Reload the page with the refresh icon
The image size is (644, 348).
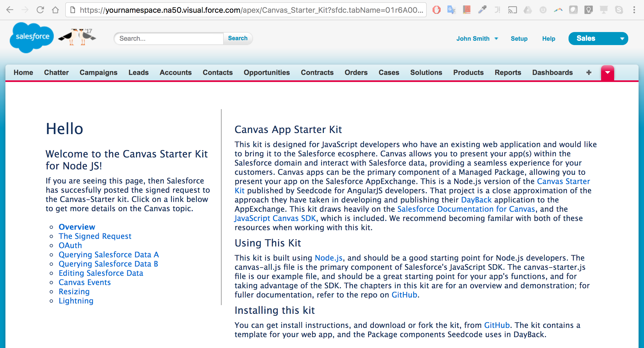[40, 10]
